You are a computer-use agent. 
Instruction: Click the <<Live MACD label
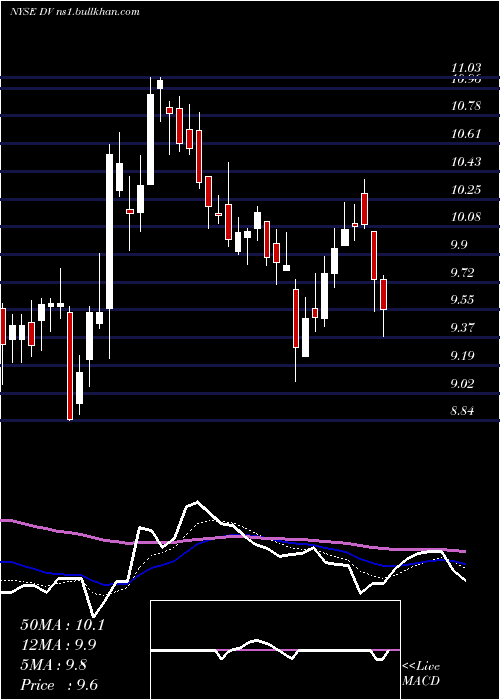(x=421, y=674)
